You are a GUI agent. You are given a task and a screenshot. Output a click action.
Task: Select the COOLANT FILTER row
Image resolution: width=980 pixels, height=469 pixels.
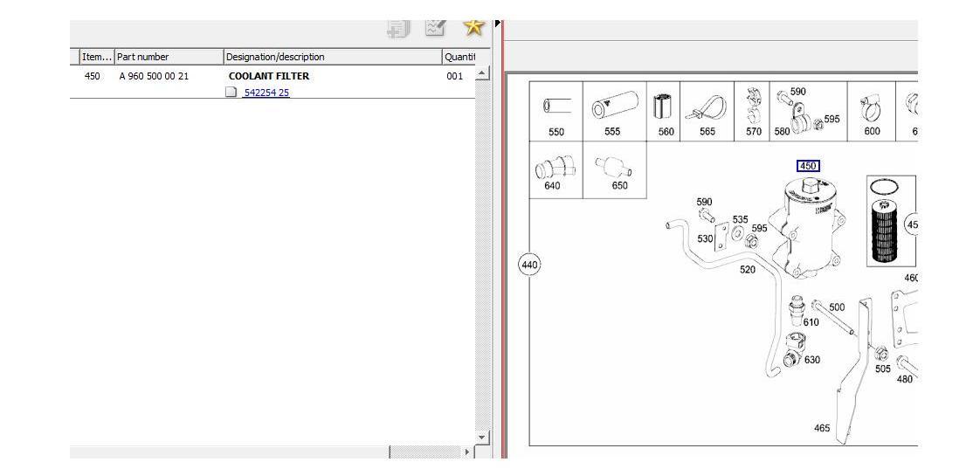tap(269, 76)
